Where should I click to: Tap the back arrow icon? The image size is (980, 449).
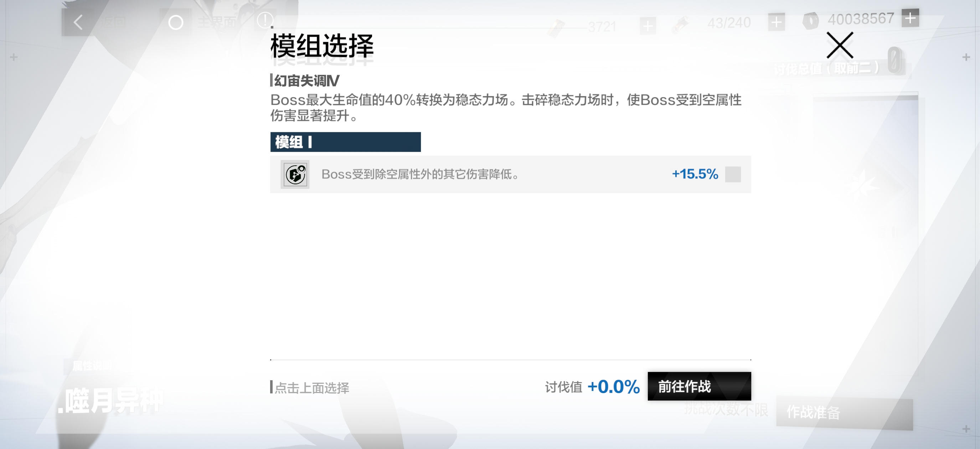click(x=78, y=22)
